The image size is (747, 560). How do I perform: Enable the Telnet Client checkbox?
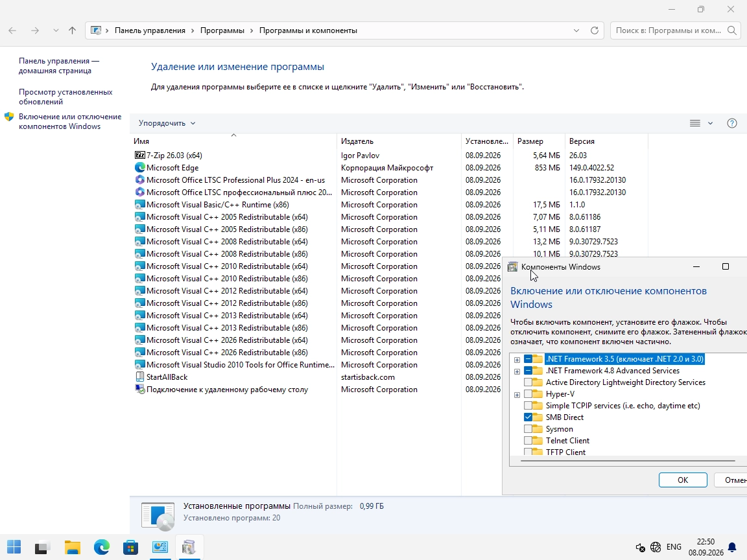coord(528,441)
